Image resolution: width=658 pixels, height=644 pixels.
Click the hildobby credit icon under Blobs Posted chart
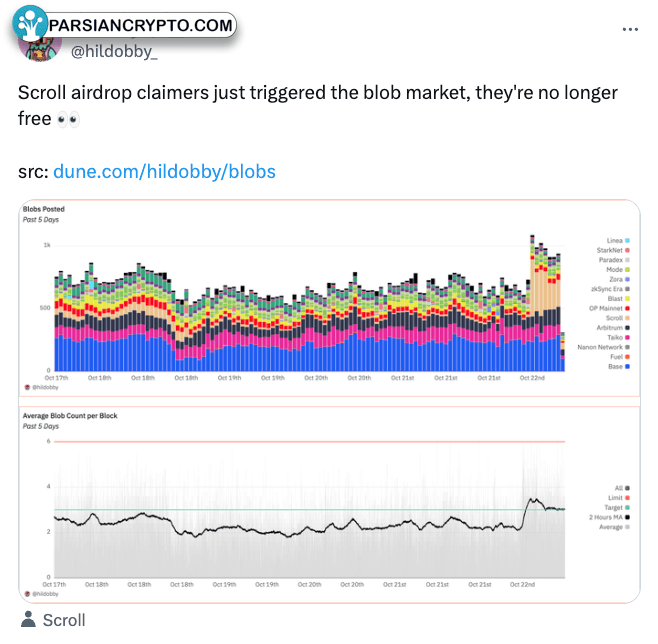pyautogui.click(x=28, y=387)
